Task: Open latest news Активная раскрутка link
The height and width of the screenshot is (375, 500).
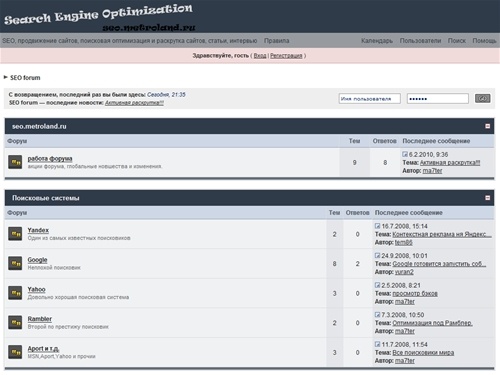Action: coord(134,103)
